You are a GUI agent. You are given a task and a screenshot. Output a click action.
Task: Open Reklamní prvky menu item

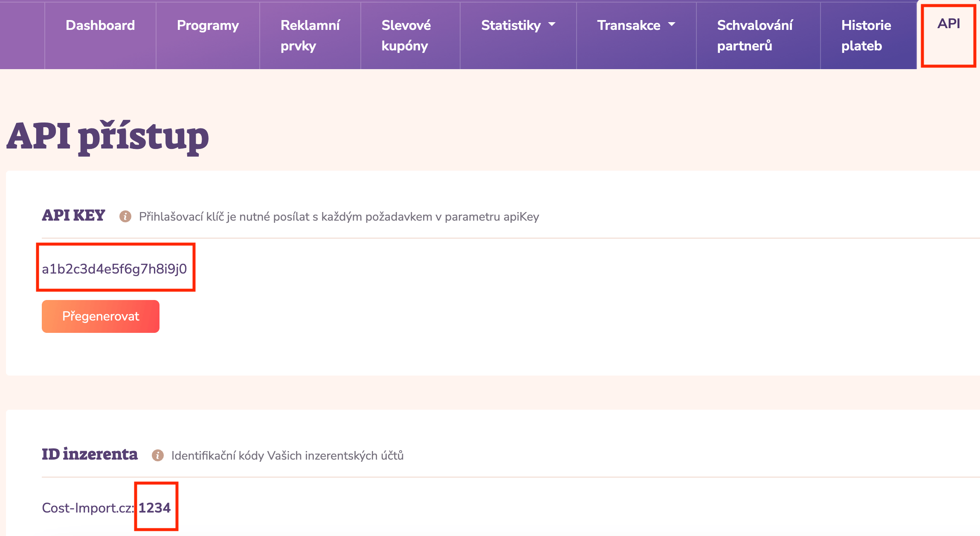310,35
